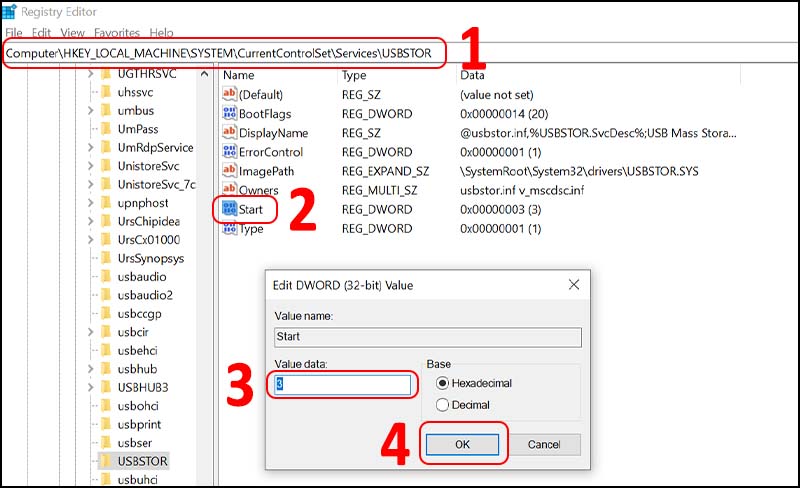The image size is (800, 488).
Task: Click the Value data input field
Action: (x=342, y=384)
